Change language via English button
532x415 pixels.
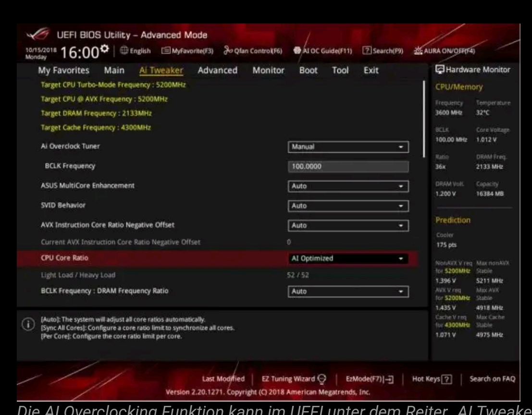click(136, 51)
